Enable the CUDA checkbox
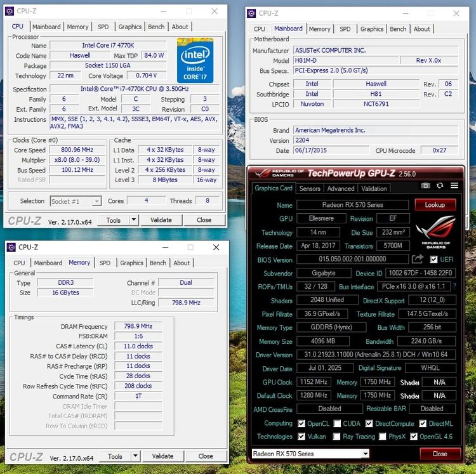Screen dimensions: 476x474 pyautogui.click(x=337, y=423)
